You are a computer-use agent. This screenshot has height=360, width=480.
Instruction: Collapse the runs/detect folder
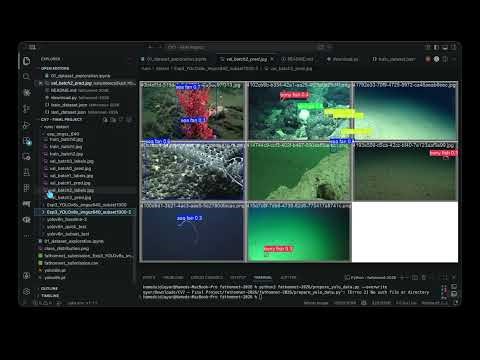(x=56, y=127)
